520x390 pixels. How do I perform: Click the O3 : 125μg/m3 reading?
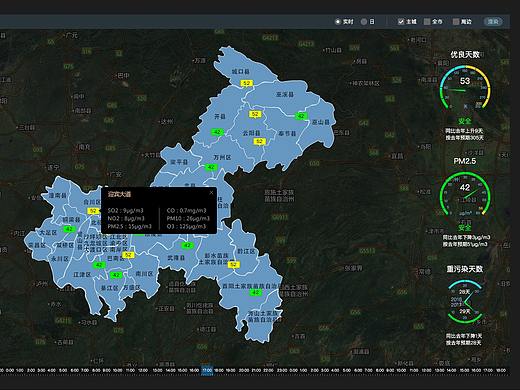coord(186,227)
